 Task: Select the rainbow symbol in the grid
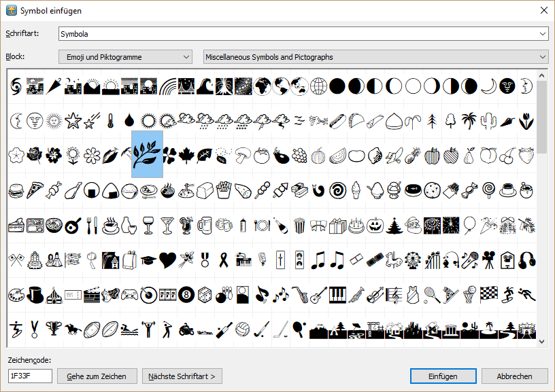167,86
